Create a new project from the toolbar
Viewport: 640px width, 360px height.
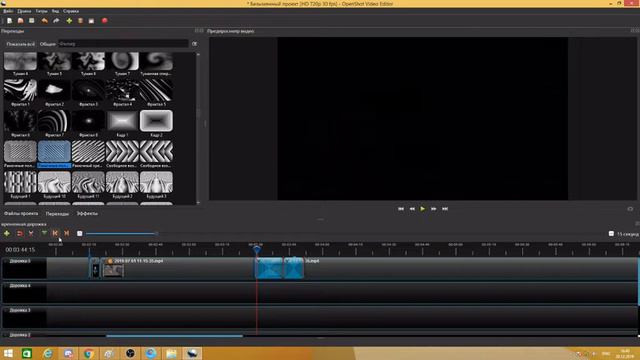9,20
